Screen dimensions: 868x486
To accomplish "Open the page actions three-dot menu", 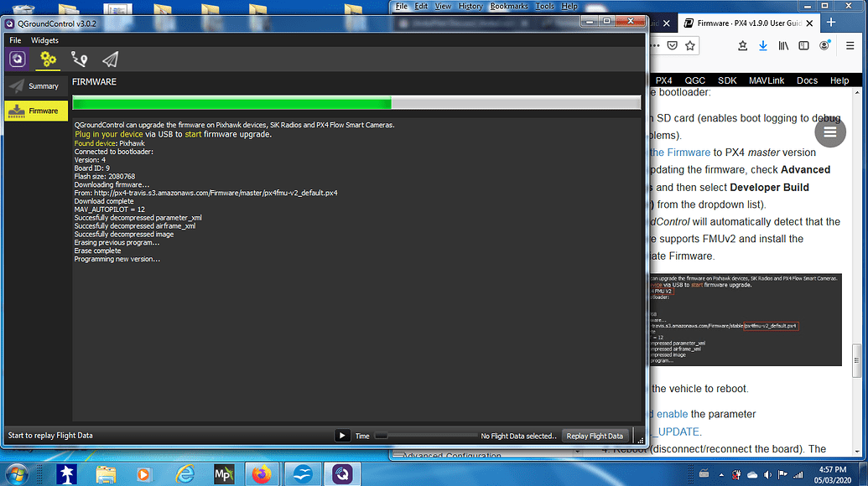I will (655, 46).
